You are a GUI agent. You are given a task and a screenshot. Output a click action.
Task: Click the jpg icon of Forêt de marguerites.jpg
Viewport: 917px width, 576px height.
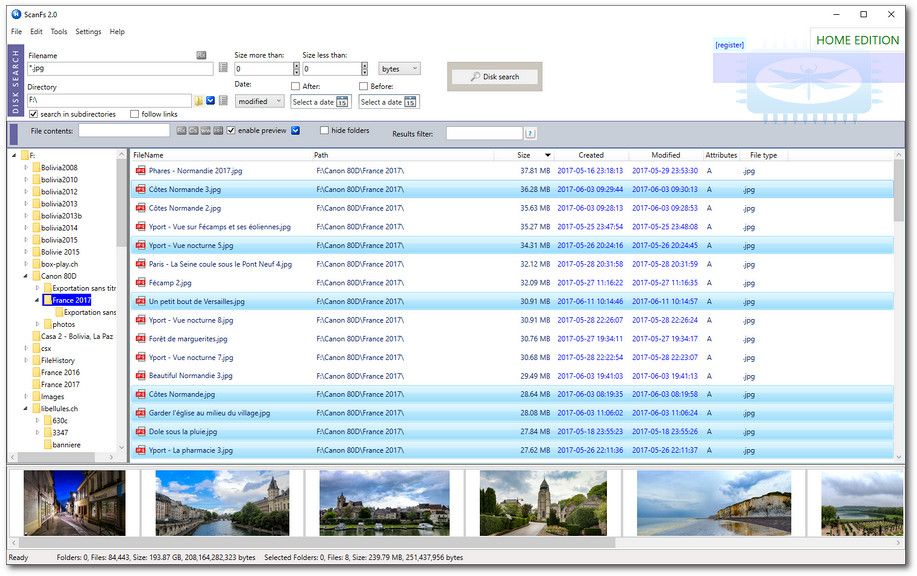click(140, 339)
